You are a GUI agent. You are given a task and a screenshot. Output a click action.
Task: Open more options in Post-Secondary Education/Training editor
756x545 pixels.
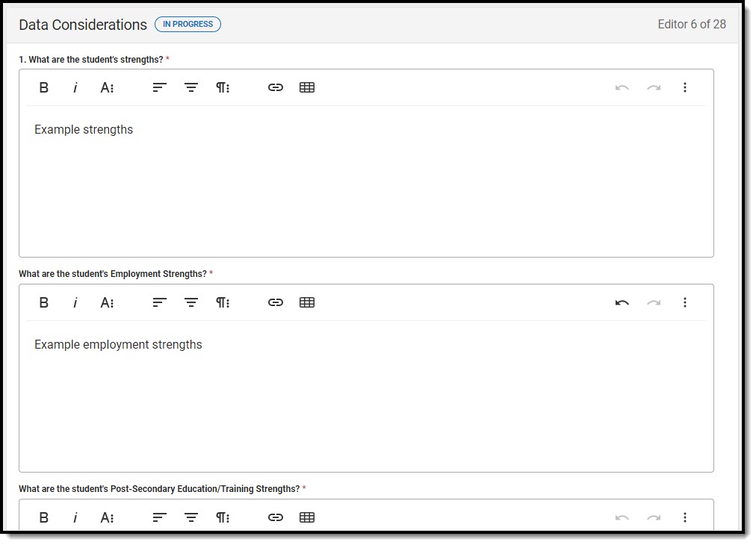pyautogui.click(x=684, y=517)
